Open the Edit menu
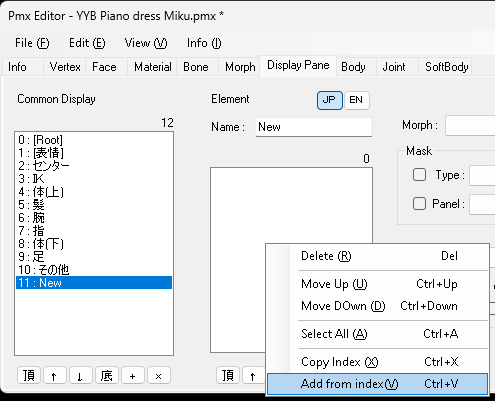Image resolution: width=495 pixels, height=401 pixels. tap(87, 43)
